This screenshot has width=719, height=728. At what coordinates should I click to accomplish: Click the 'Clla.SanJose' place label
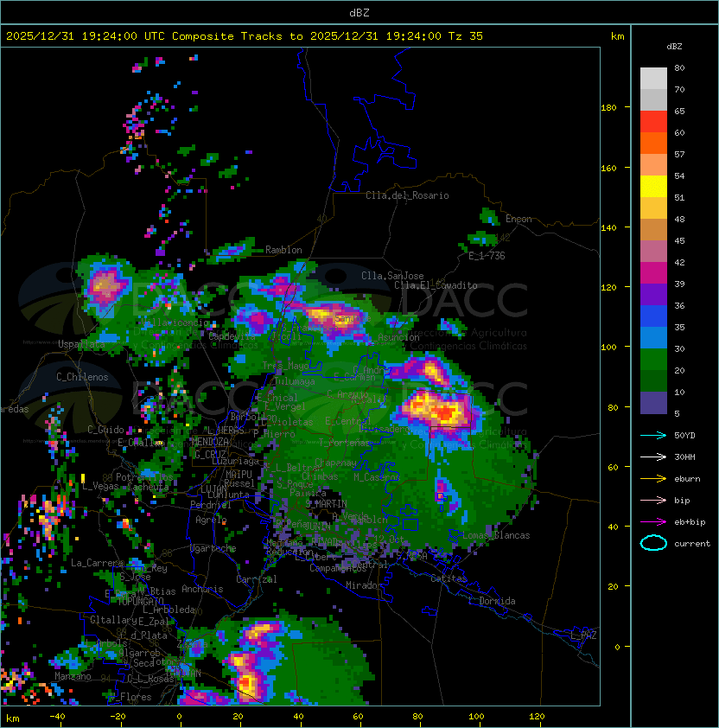point(392,276)
